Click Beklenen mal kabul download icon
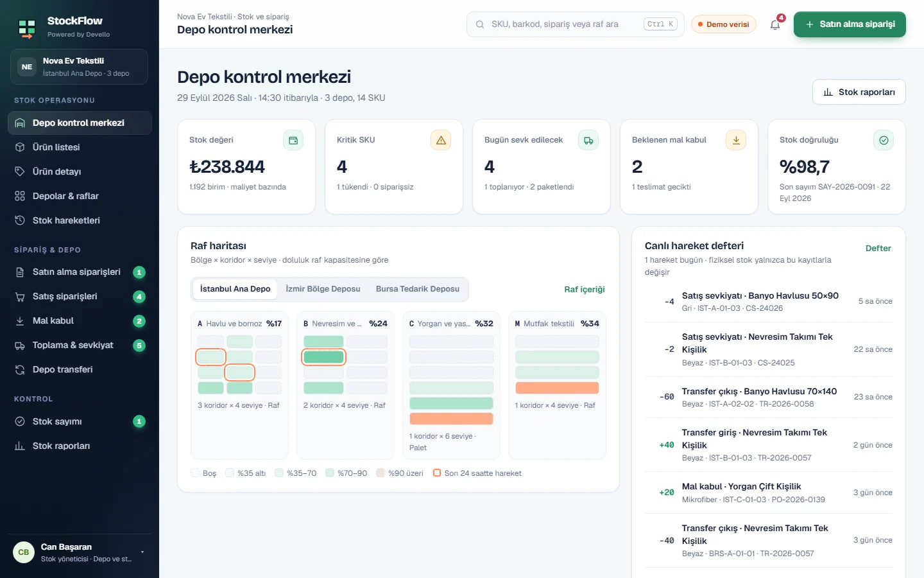The image size is (924, 578). [x=736, y=140]
